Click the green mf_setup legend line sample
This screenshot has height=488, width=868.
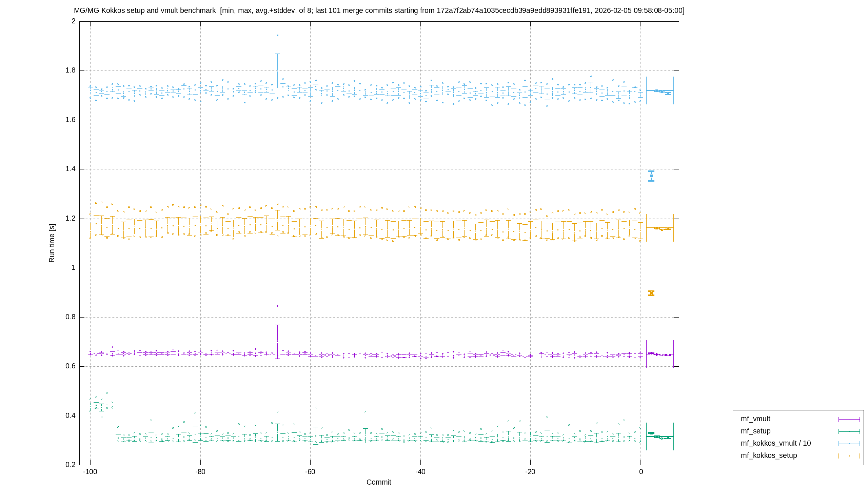(849, 431)
